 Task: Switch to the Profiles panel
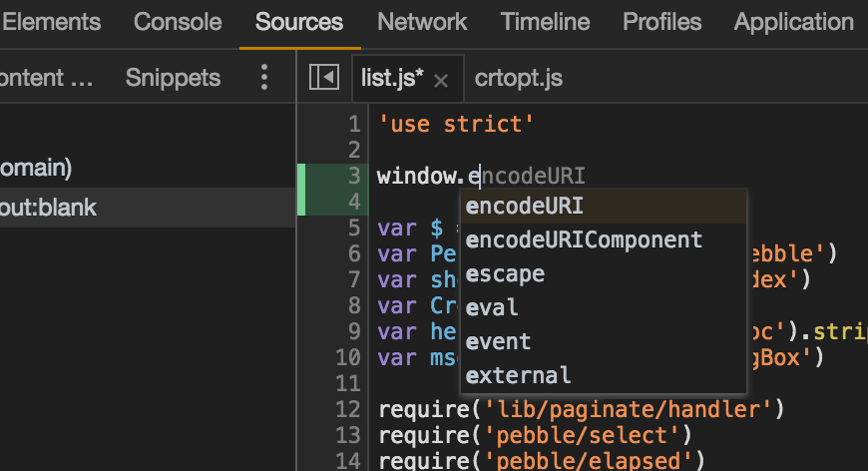tap(661, 22)
